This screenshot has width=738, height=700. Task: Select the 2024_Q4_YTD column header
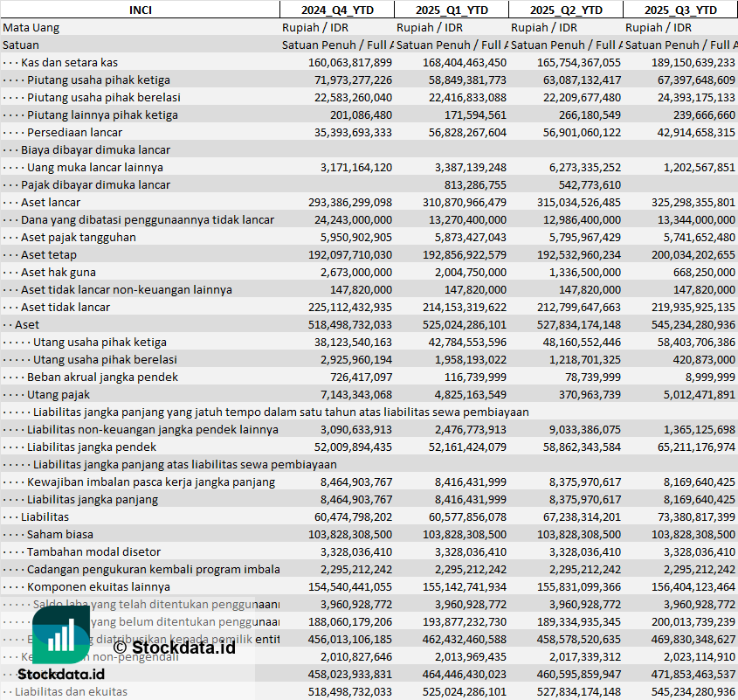point(336,10)
